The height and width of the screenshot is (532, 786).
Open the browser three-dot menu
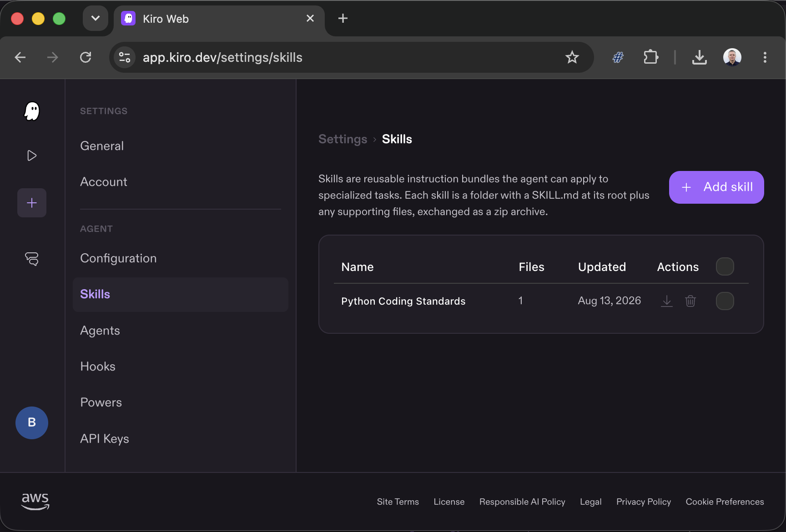click(x=765, y=57)
